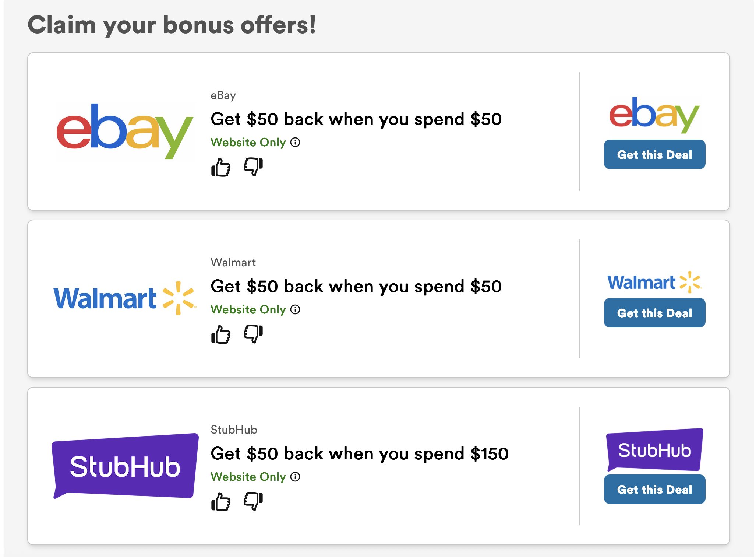This screenshot has height=557, width=756.
Task: Click Get this Deal for the eBay offer
Action: pyautogui.click(x=654, y=155)
